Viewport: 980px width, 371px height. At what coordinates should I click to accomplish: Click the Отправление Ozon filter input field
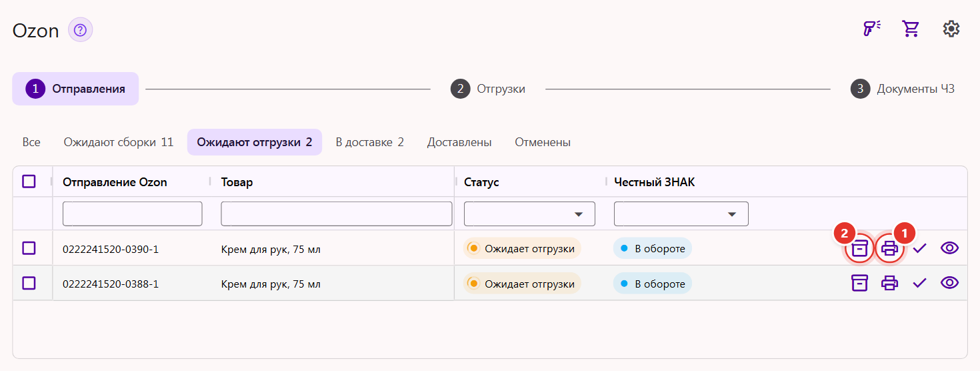132,214
